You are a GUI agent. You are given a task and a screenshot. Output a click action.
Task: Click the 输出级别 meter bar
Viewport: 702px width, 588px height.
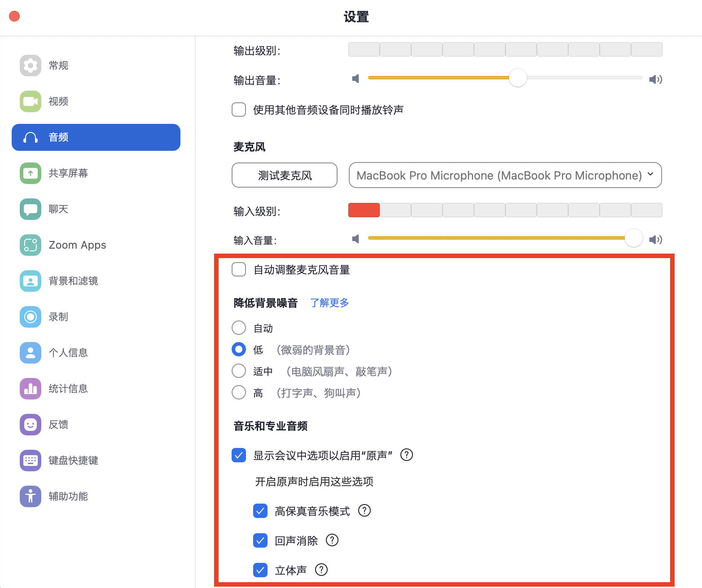[505, 49]
